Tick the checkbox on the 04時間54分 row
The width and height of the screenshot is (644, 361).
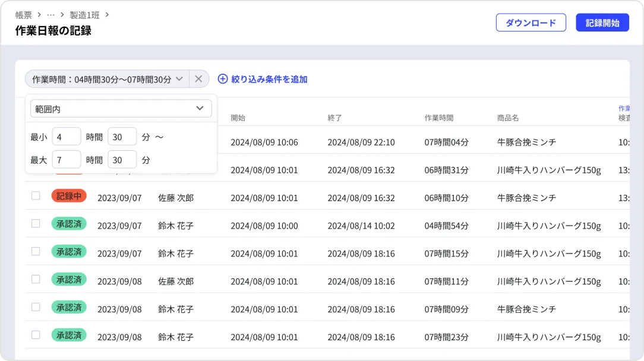(x=36, y=224)
